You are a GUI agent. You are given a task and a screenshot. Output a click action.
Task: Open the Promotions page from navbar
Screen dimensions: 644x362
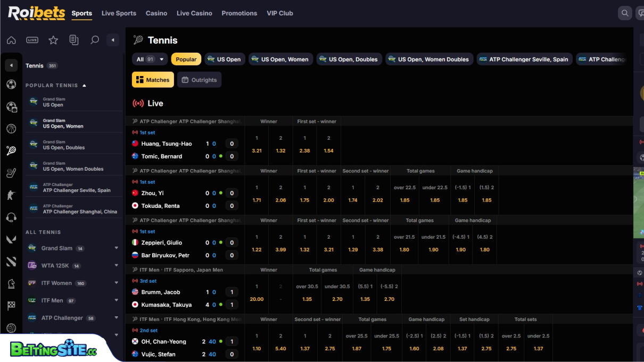click(x=239, y=13)
